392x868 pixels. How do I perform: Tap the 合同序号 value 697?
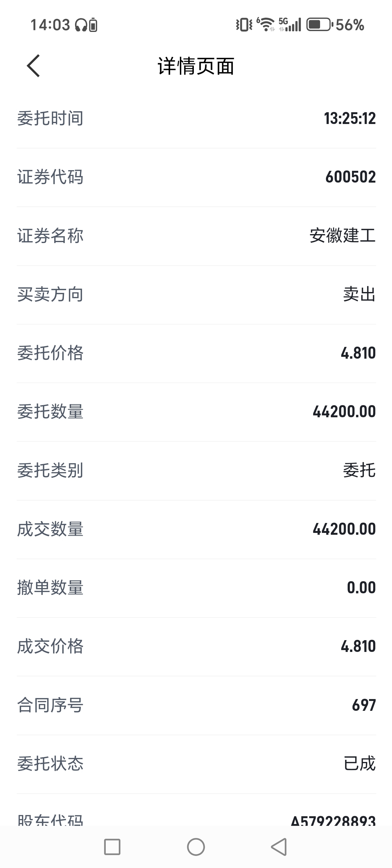(x=364, y=705)
